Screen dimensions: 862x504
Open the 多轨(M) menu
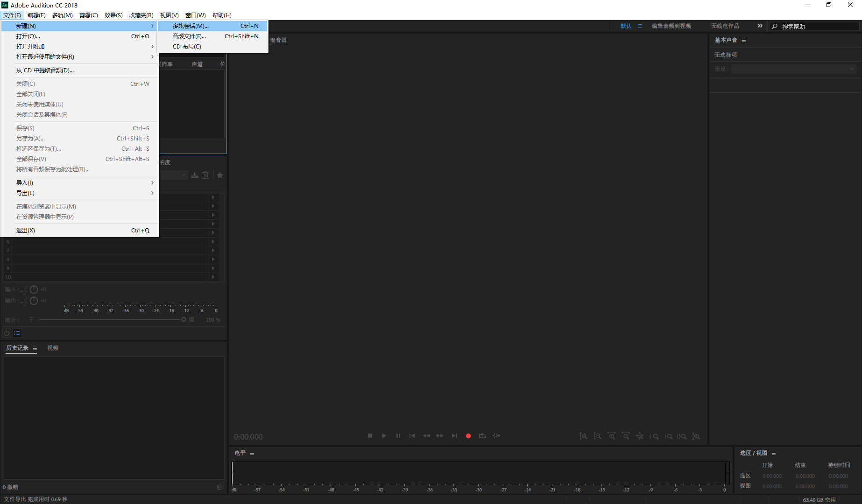pyautogui.click(x=62, y=15)
